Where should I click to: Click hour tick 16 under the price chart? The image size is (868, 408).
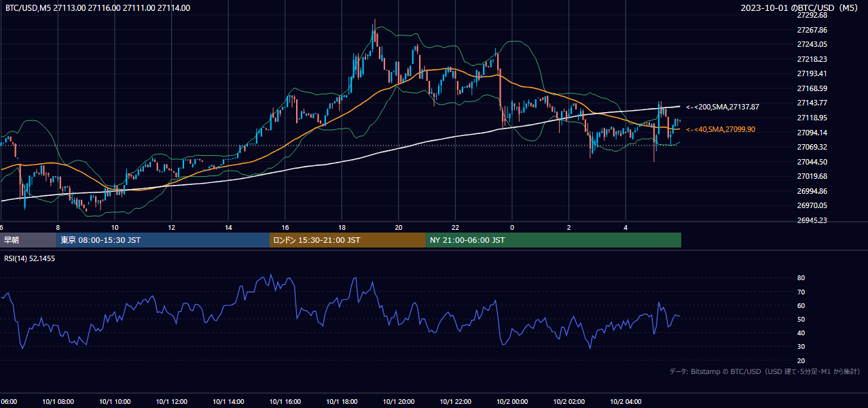(285, 227)
